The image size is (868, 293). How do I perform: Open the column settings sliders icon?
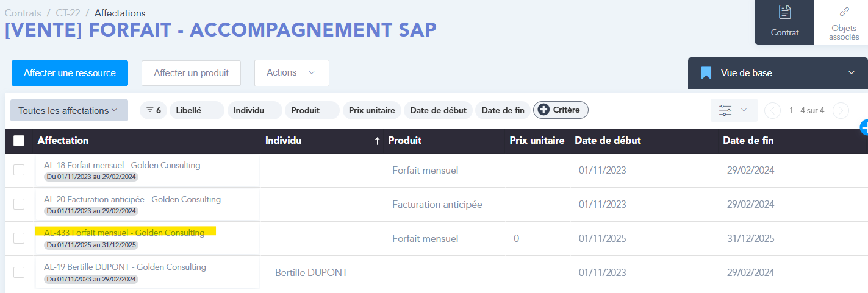[x=725, y=110]
